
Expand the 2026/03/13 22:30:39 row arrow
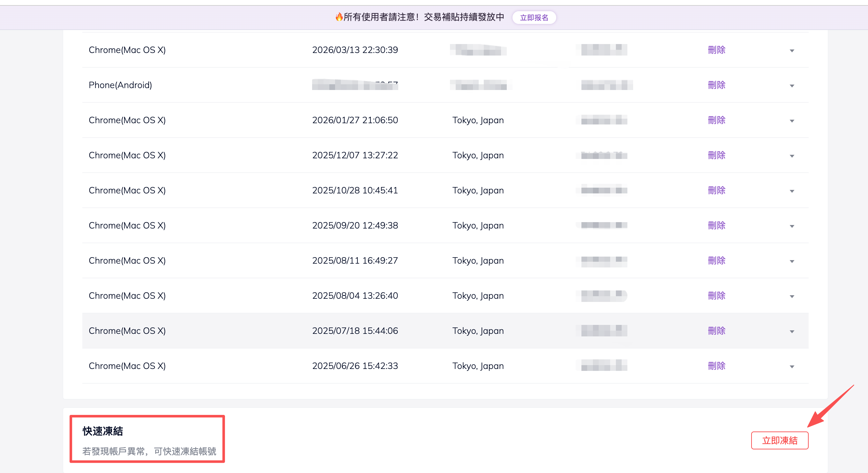coord(792,51)
